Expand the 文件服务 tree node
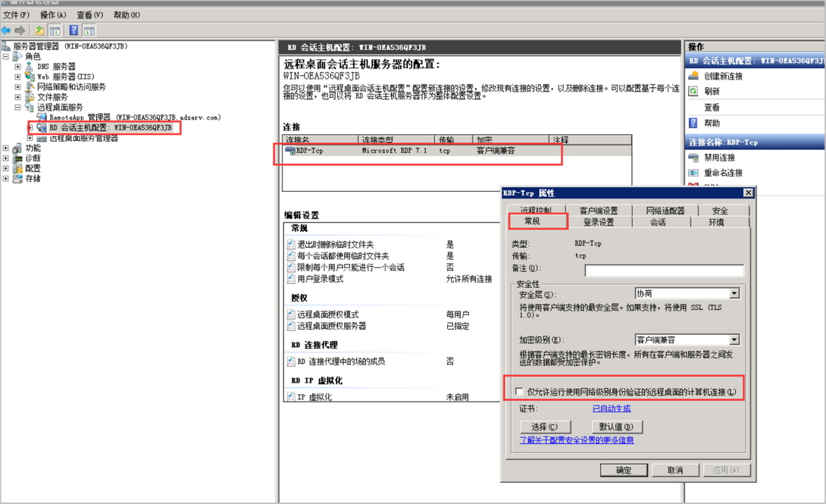 coord(17,97)
